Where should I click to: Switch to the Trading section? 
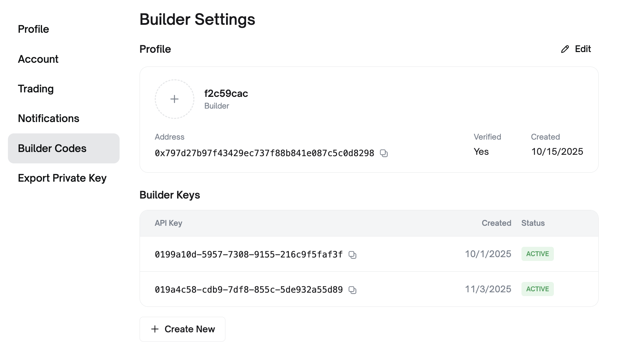point(35,89)
